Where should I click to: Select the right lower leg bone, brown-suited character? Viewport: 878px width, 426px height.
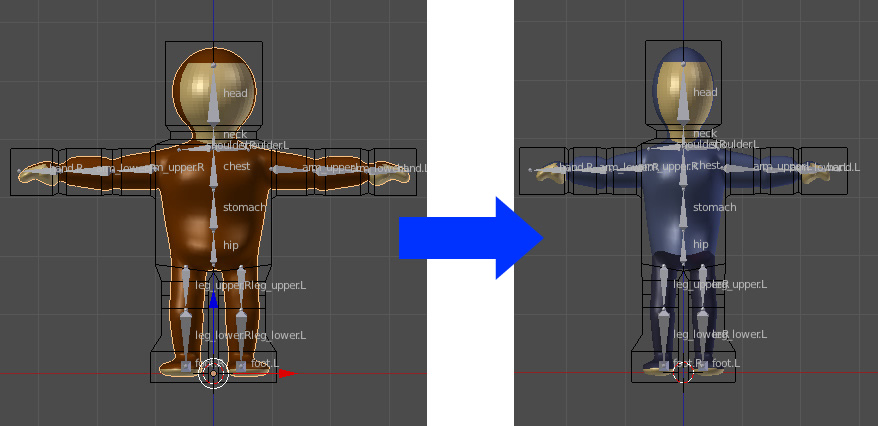(x=186, y=337)
